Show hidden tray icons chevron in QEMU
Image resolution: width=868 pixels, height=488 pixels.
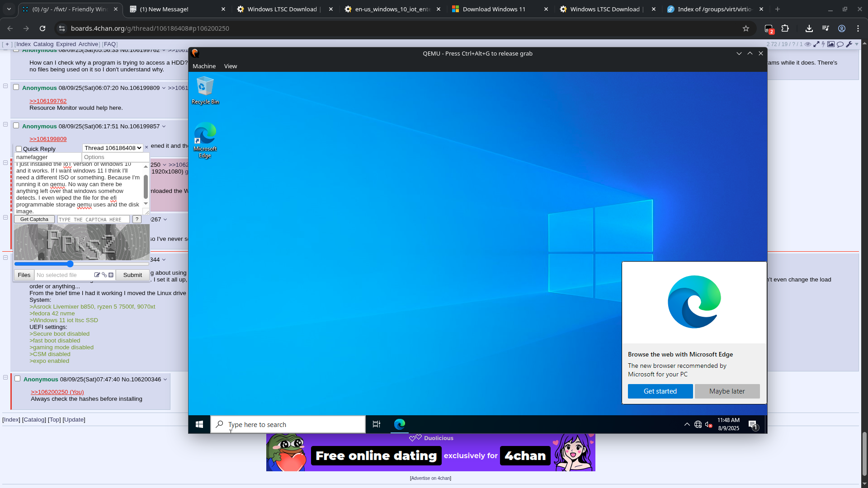[x=687, y=424]
